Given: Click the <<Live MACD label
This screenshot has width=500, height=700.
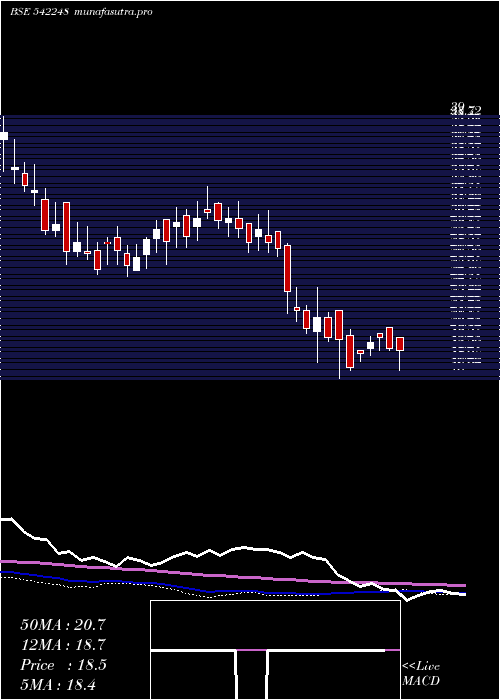Looking at the screenshot, I should pos(421,673).
